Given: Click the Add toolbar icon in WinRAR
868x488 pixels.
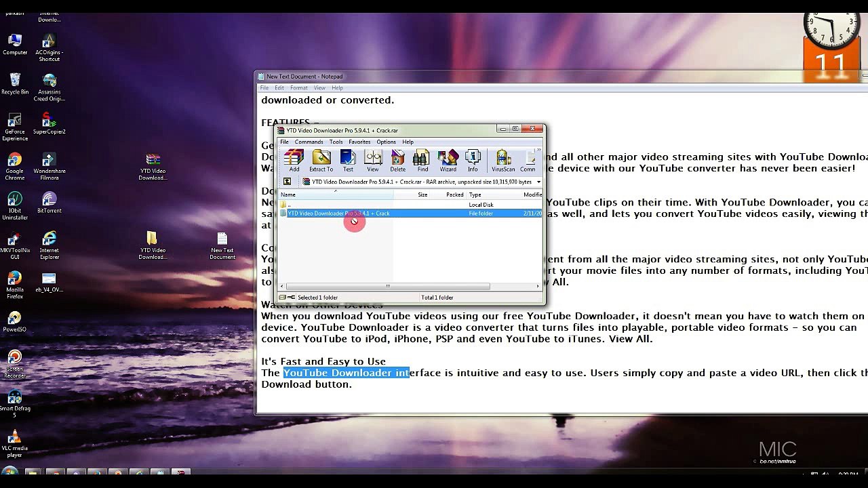Looking at the screenshot, I should [294, 161].
